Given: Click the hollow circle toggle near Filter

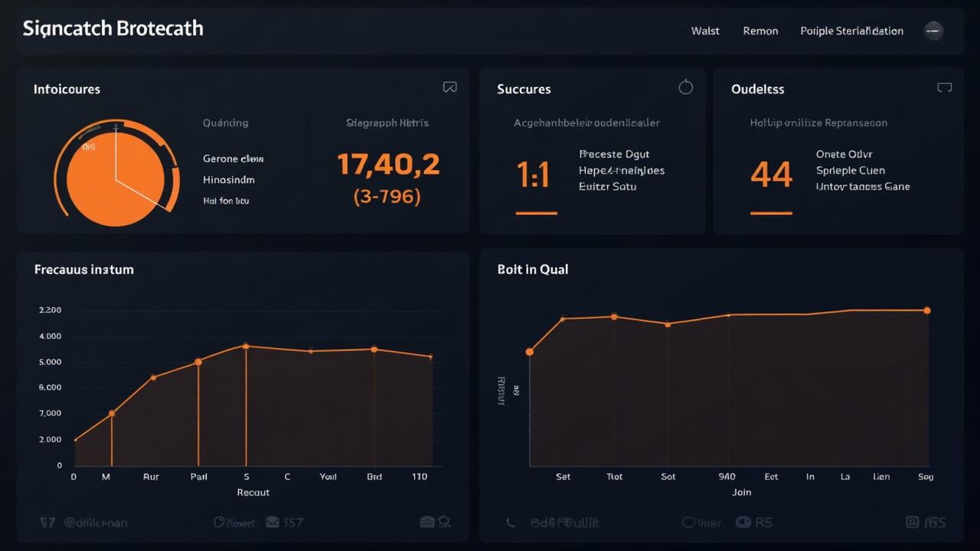Looking at the screenshot, I should pyautogui.click(x=688, y=522).
